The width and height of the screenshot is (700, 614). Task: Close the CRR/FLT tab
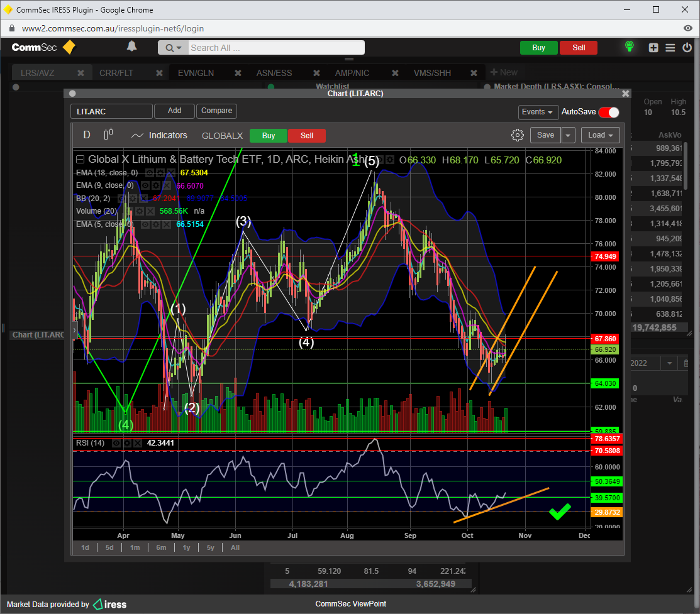pyautogui.click(x=159, y=73)
